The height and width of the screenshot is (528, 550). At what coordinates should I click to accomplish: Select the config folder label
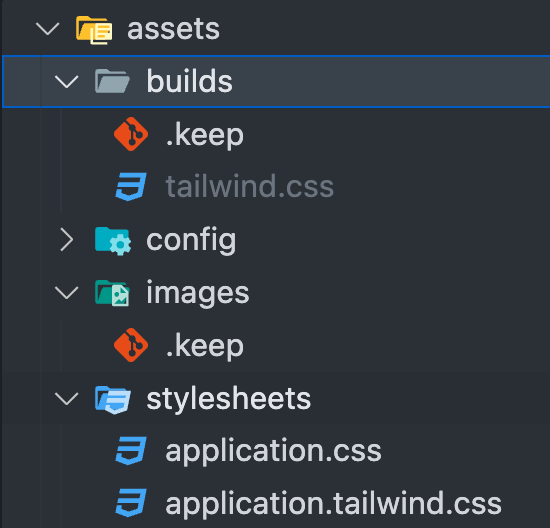(191, 241)
